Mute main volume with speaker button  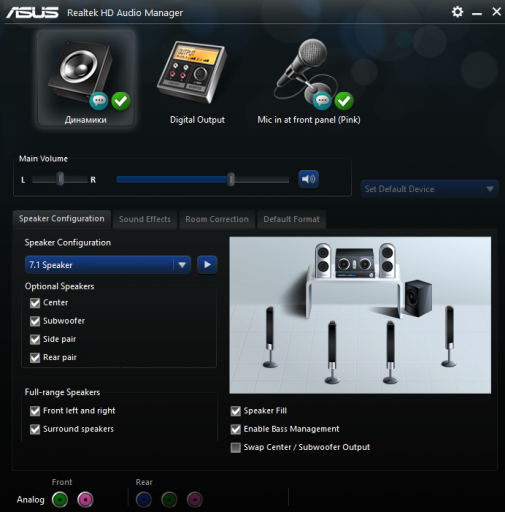point(308,179)
